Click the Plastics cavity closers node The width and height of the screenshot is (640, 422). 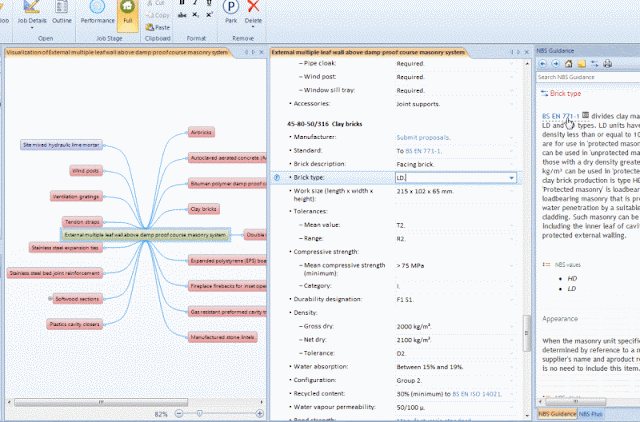coord(75,324)
